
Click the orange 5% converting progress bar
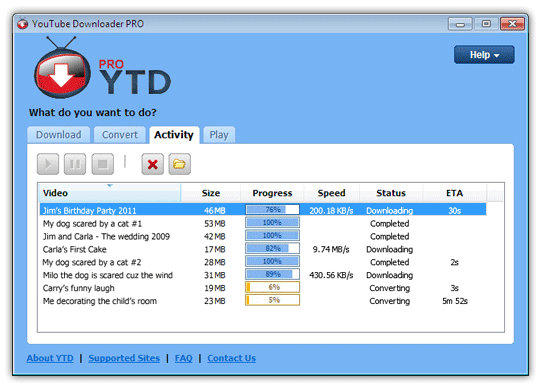tap(272, 300)
